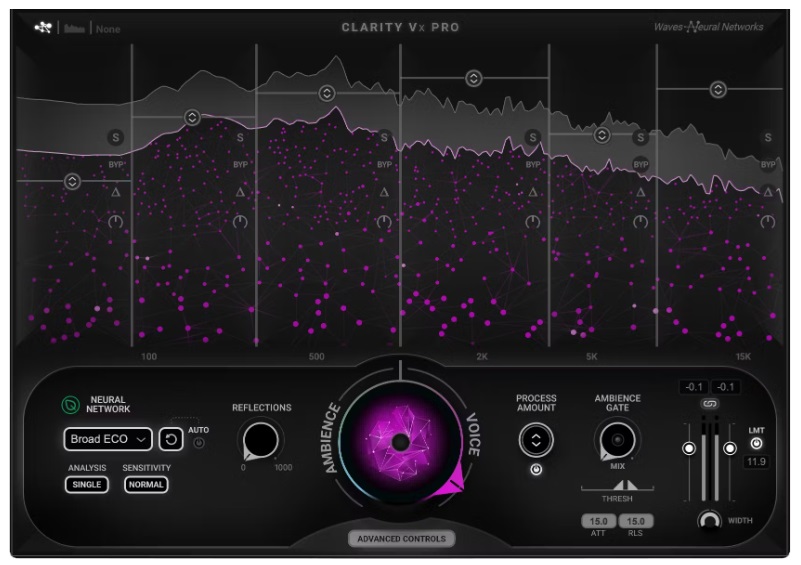Click amount handle of the 500 Hz band

coord(327,93)
